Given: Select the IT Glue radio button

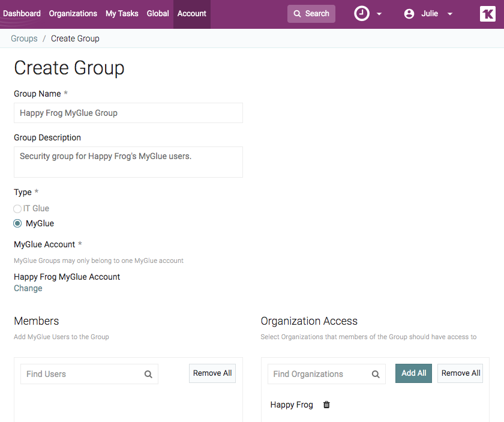Looking at the screenshot, I should coord(17,209).
